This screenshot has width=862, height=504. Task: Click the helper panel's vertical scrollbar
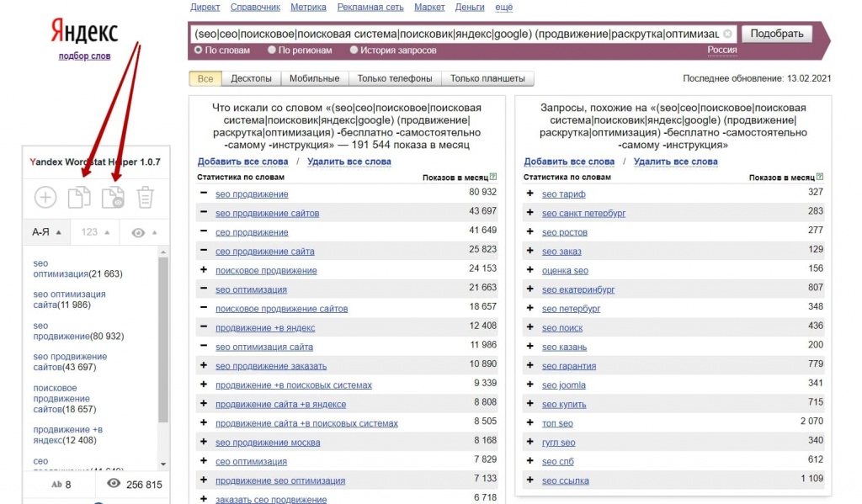[163, 353]
